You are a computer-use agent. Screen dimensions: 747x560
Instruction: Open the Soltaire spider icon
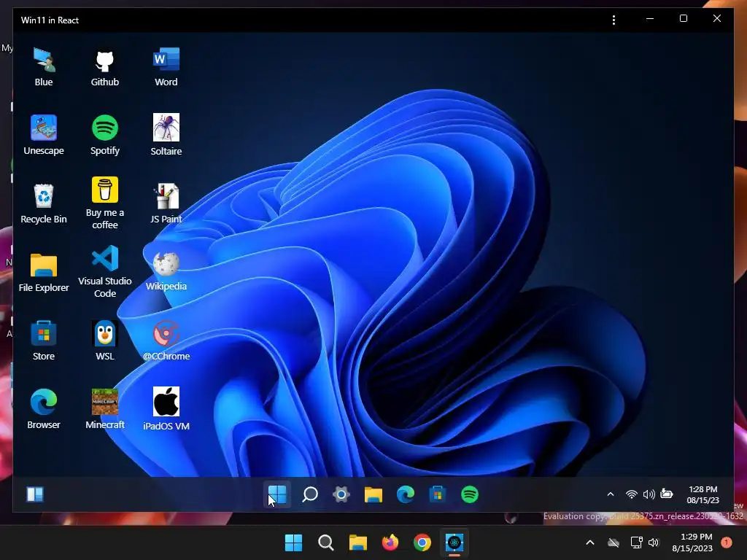point(166,135)
